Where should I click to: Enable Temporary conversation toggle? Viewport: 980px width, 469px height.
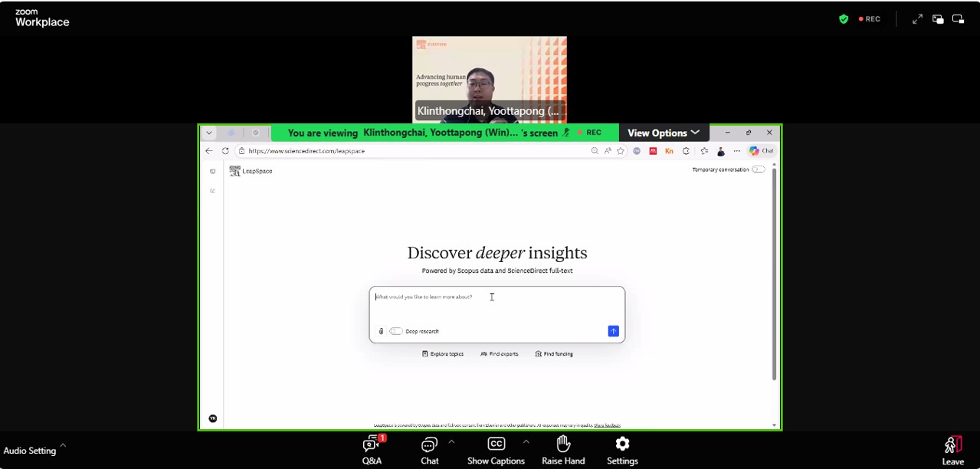pos(758,169)
